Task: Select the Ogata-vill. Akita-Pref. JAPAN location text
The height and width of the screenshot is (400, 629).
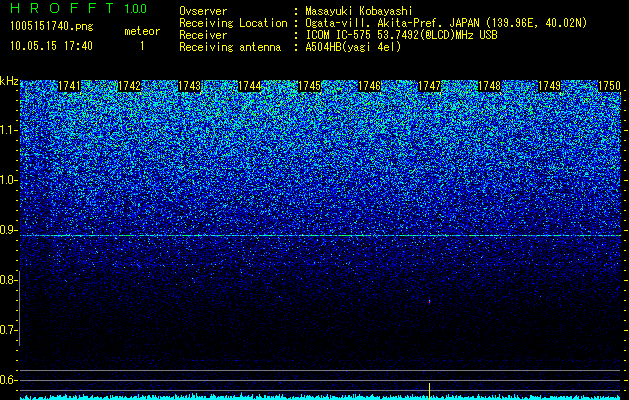Action: pos(446,23)
